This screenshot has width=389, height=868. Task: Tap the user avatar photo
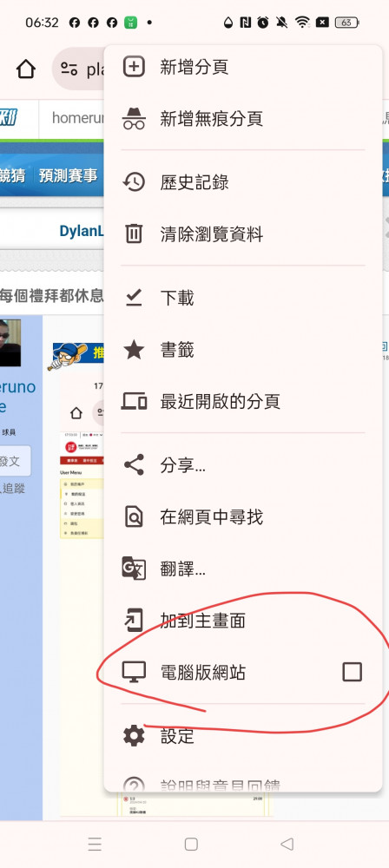click(10, 343)
